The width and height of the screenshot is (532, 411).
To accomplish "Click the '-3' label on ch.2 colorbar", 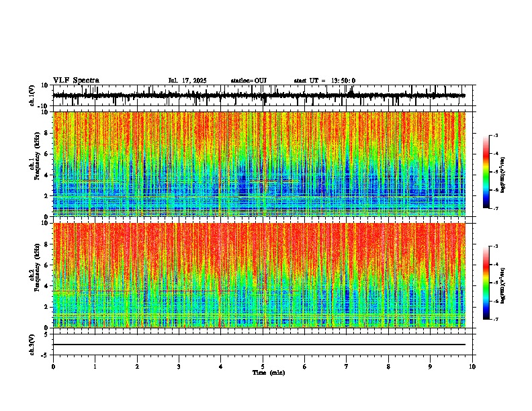I will (496, 246).
